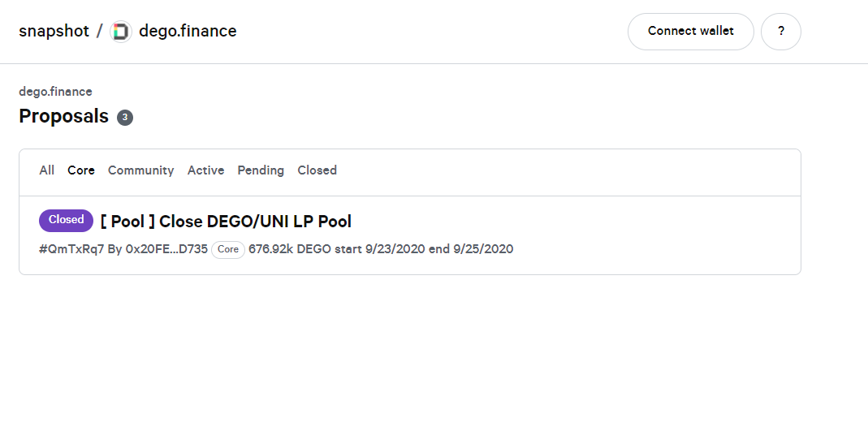Click the small dego.finance label above Proposals
868x448 pixels.
55,92
